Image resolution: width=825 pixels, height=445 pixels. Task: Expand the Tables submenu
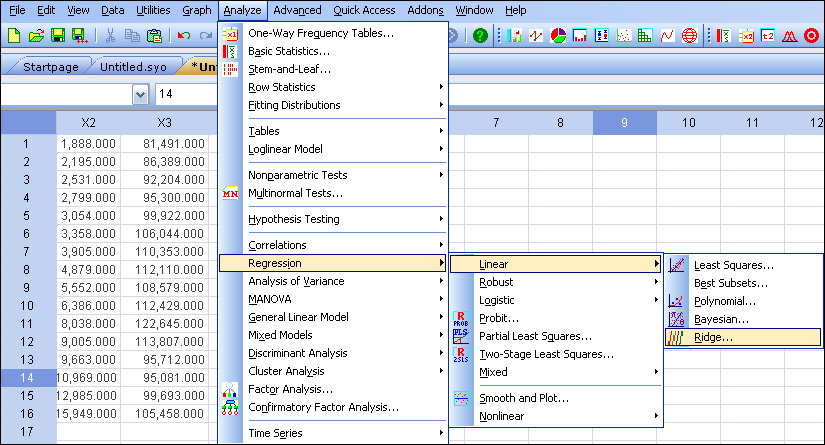pyautogui.click(x=333, y=131)
